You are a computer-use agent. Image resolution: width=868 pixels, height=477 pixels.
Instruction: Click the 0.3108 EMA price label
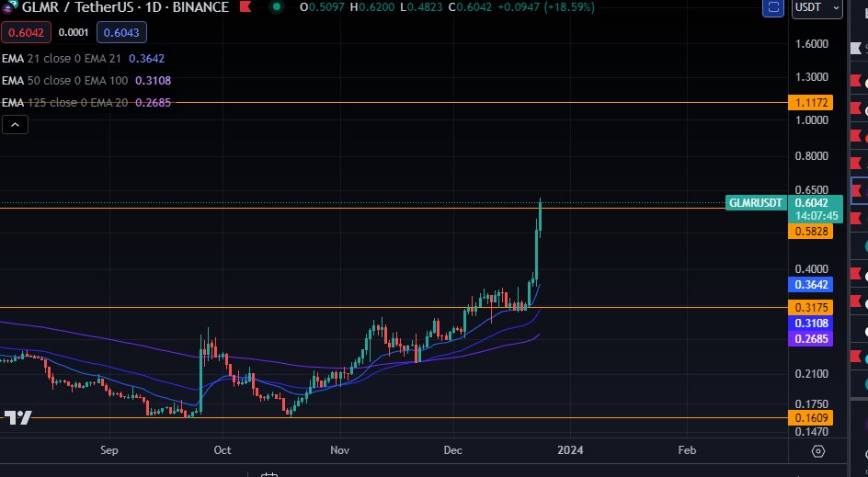810,324
